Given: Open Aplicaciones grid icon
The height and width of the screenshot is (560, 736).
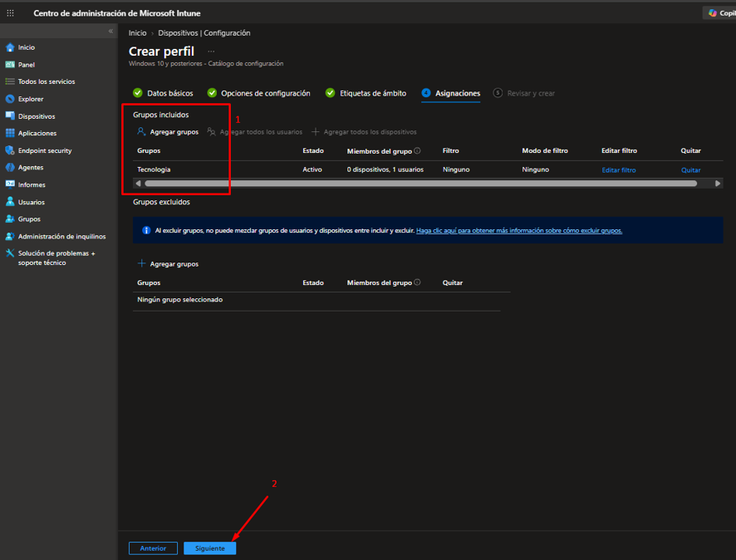Looking at the screenshot, I should click(10, 133).
